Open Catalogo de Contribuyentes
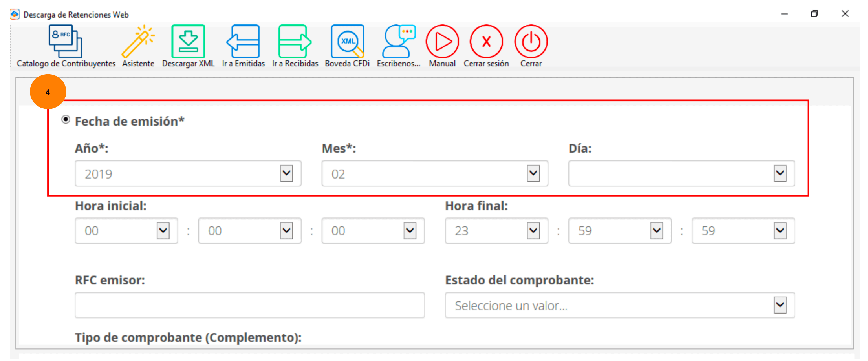This screenshot has width=868, height=361. (66, 42)
